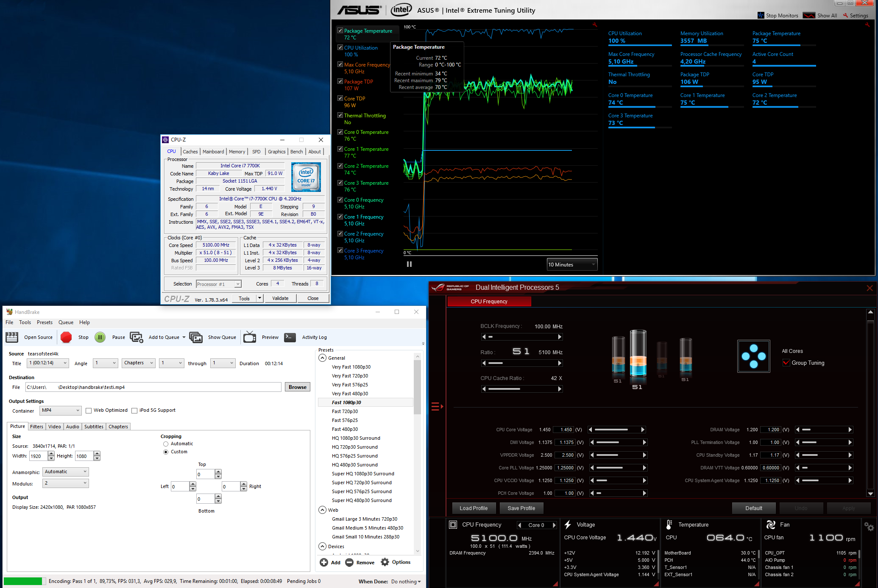The width and height of the screenshot is (878, 588).
Task: Open the Container MP4 dropdown
Action: (x=61, y=410)
